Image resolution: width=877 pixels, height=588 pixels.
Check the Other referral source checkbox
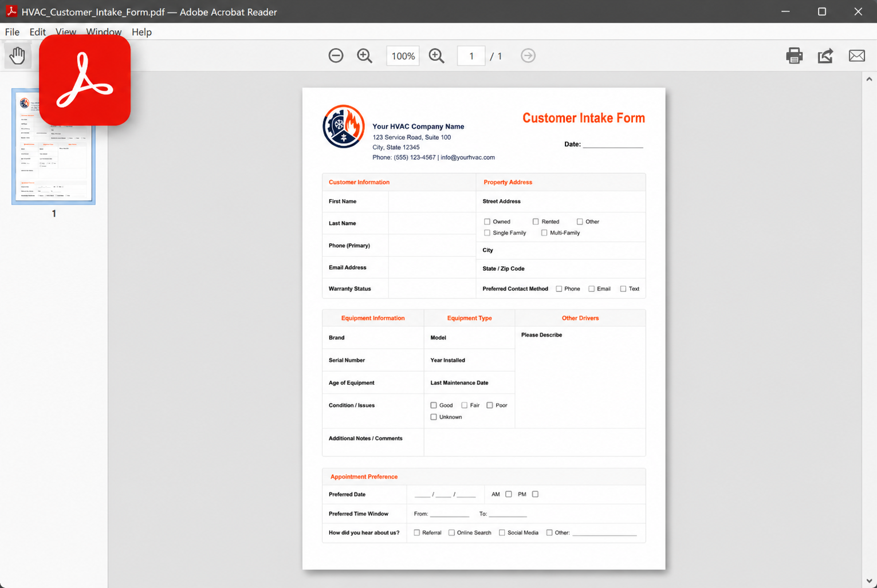pyautogui.click(x=549, y=533)
